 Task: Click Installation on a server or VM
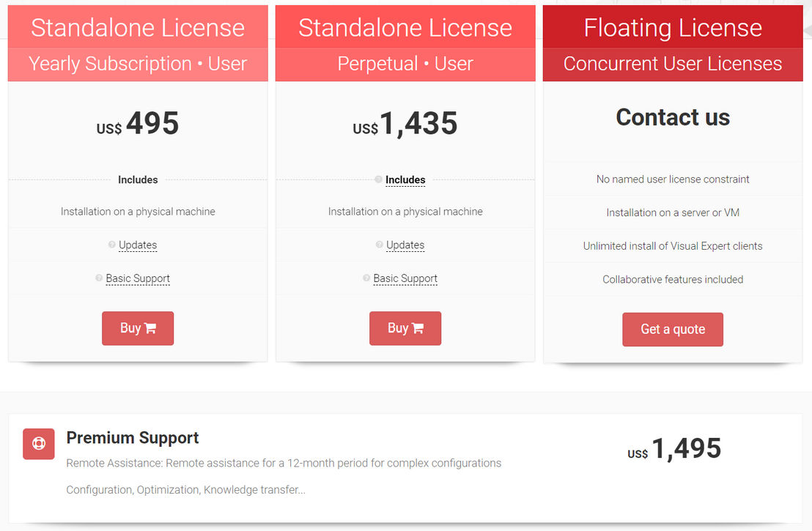pyautogui.click(x=673, y=212)
